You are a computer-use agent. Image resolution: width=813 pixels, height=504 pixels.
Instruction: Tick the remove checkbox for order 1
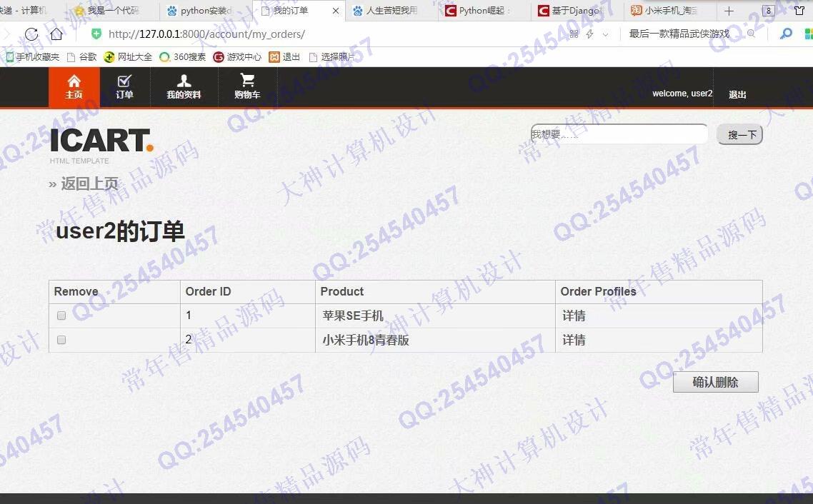tap(61, 316)
